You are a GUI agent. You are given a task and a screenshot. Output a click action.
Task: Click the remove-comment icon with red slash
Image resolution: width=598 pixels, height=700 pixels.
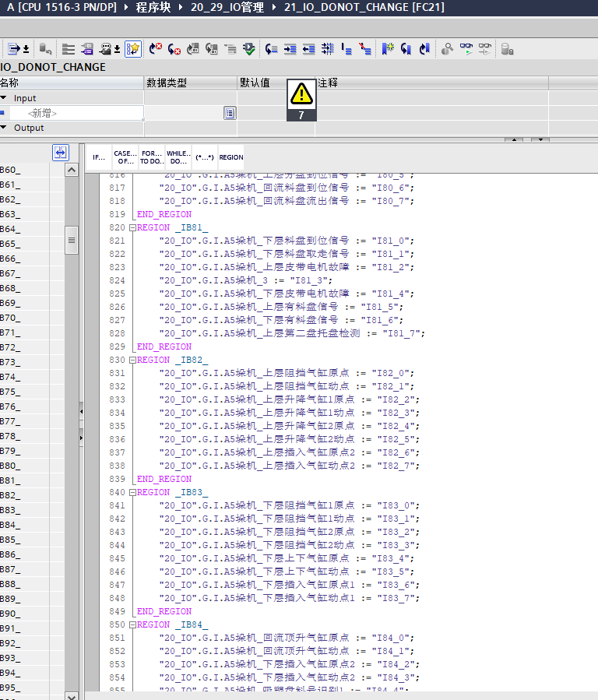click(365, 48)
